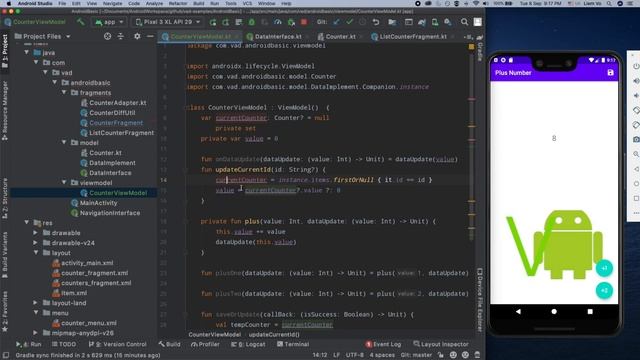This screenshot has height=360, width=640.
Task: Open the Run tool window
Action: (x=28, y=344)
